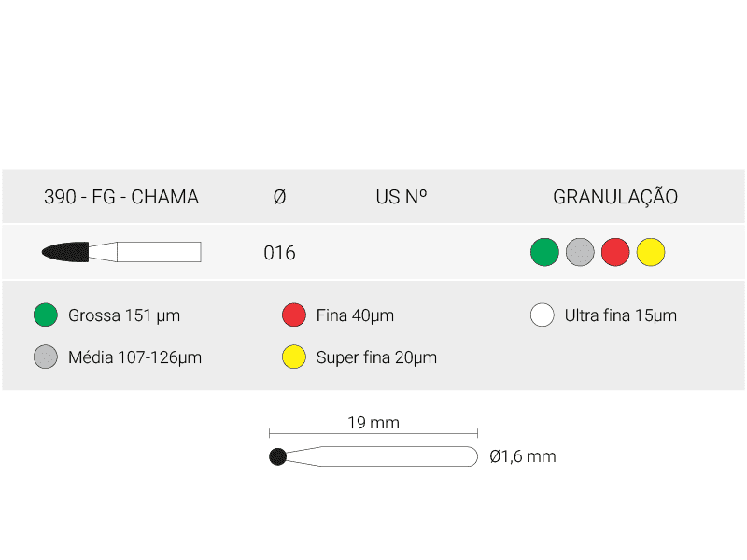
Task: Click the black flame bur illustration
Action: click(66, 251)
